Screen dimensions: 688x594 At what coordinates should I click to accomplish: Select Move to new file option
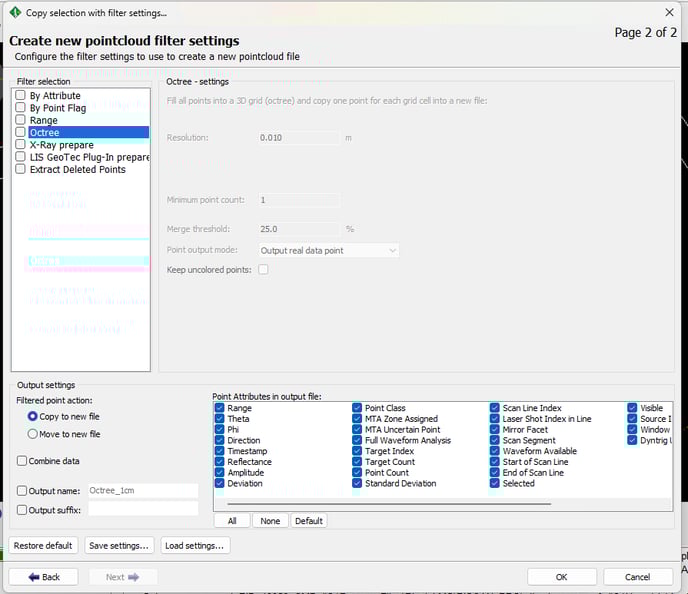pyautogui.click(x=33, y=435)
